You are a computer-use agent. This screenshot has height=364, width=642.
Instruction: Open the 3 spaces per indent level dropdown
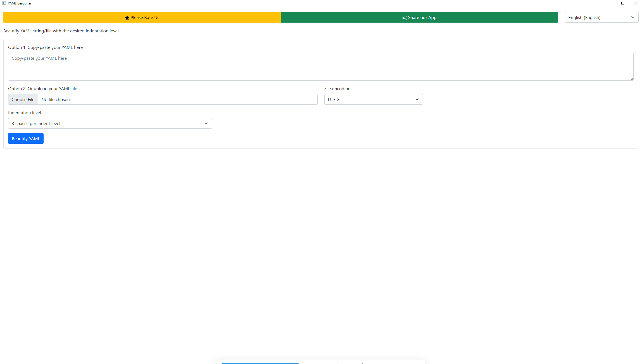(x=110, y=123)
